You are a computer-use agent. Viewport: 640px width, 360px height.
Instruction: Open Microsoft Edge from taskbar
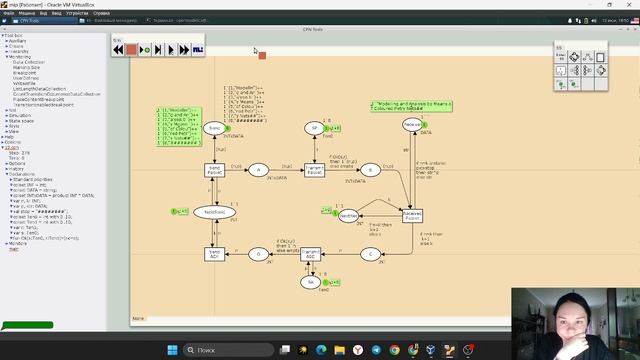321,350
